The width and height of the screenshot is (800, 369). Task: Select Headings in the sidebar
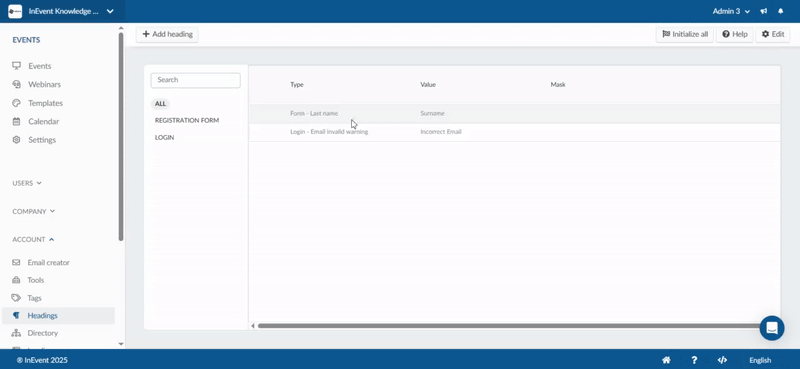point(58,315)
